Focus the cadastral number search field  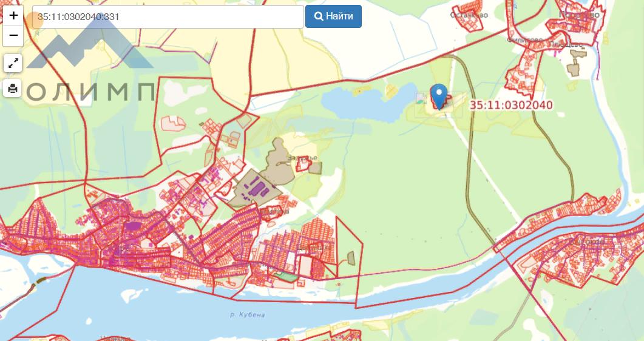168,17
